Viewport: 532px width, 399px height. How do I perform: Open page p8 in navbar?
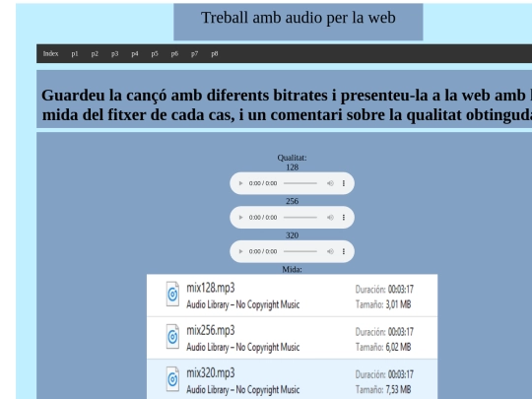pos(215,53)
